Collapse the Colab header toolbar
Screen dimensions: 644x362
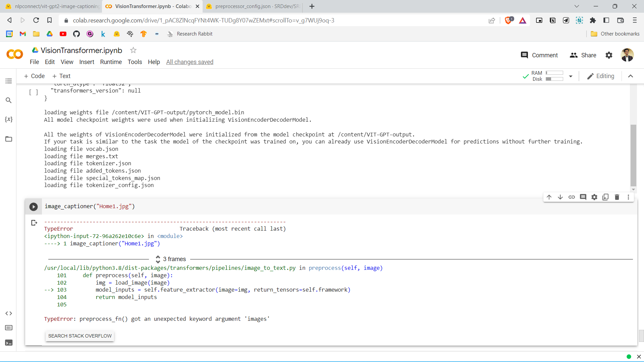pos(631,76)
